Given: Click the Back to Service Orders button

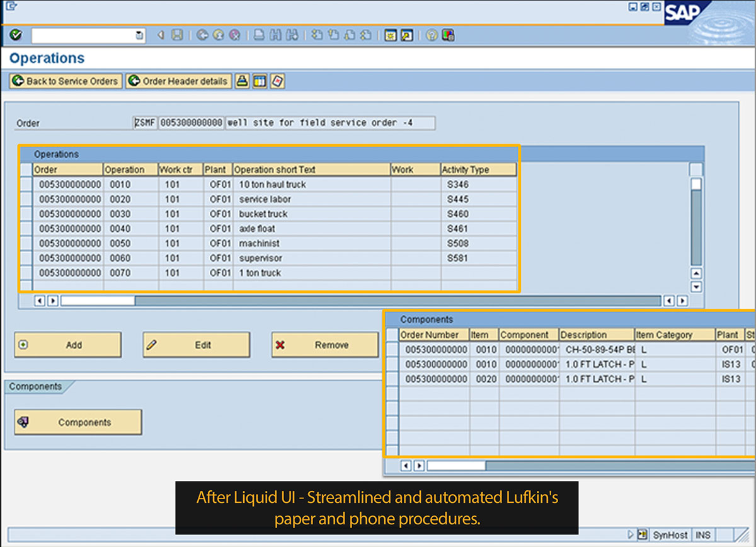Looking at the screenshot, I should [x=66, y=81].
